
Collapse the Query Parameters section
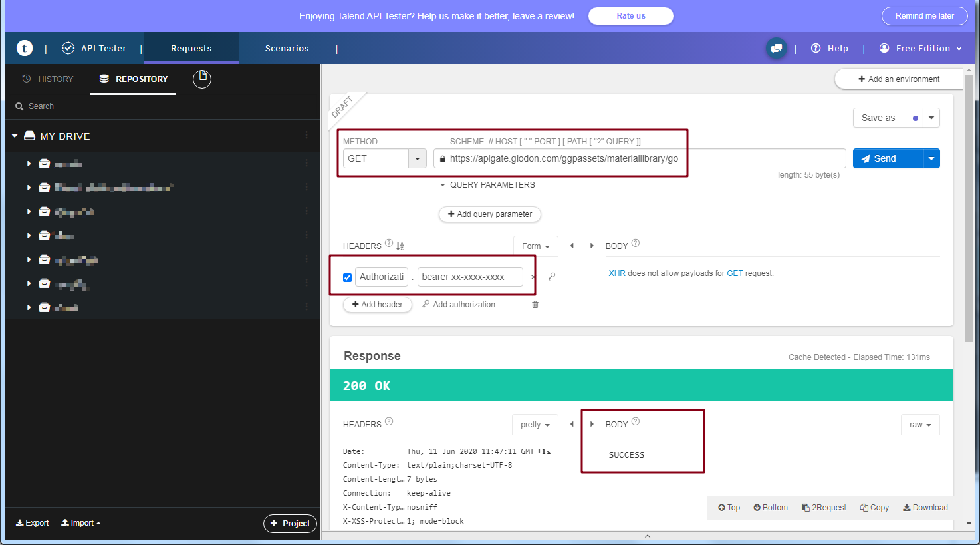443,185
